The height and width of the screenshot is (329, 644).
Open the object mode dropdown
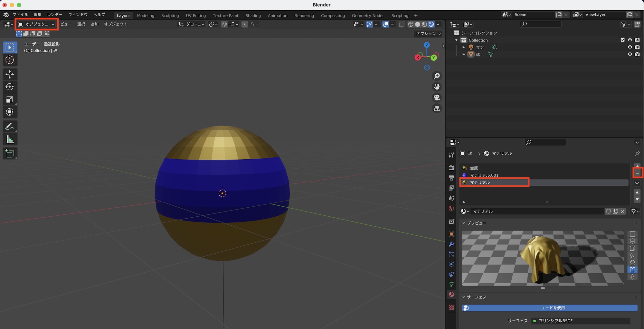click(x=36, y=24)
